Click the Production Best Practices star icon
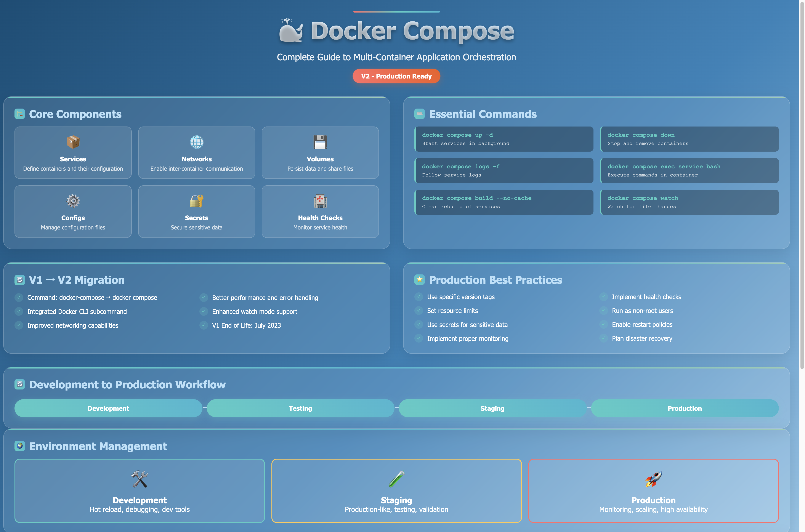The height and width of the screenshot is (532, 805). (x=419, y=280)
